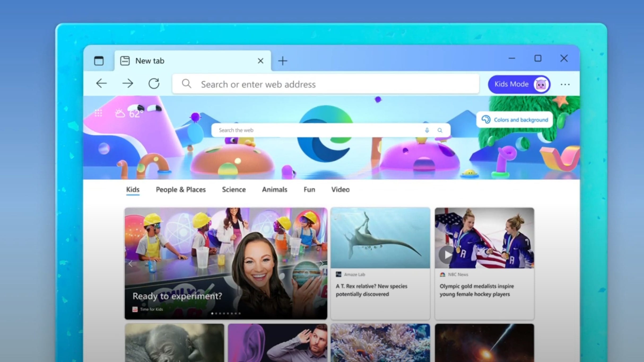Open a new tab with plus icon
This screenshot has height=362, width=644.
click(282, 61)
